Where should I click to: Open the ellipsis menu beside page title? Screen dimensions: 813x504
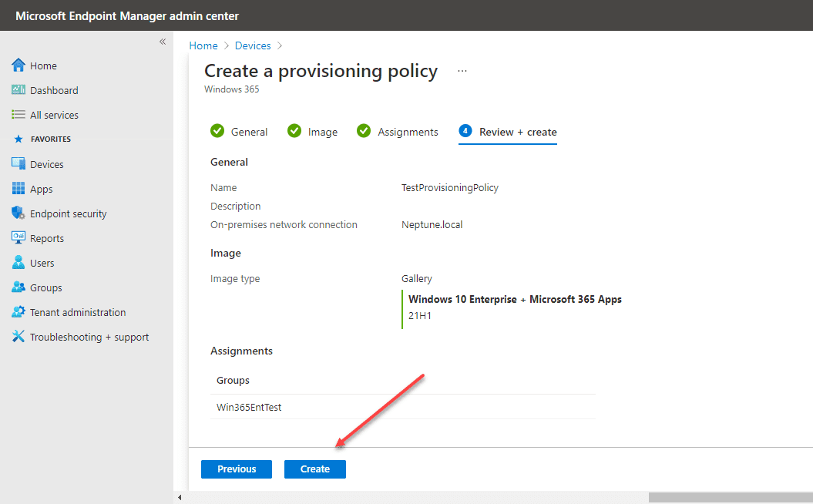click(462, 71)
